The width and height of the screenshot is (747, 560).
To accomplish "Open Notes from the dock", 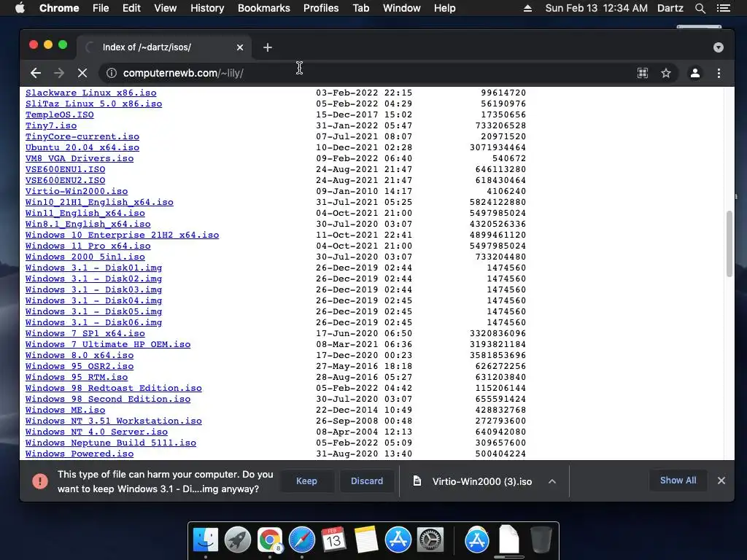I will [x=366, y=540].
